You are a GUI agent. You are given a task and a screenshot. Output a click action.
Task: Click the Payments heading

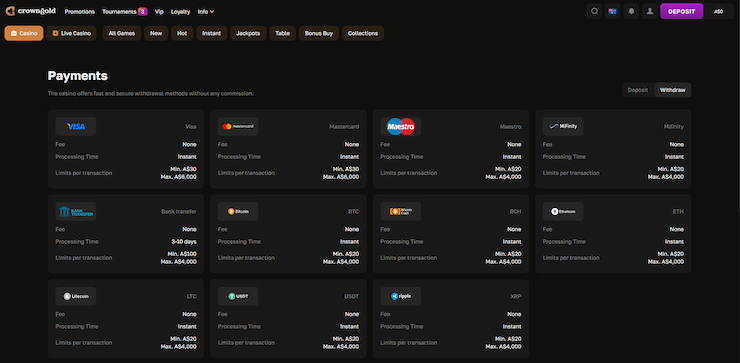tap(78, 76)
